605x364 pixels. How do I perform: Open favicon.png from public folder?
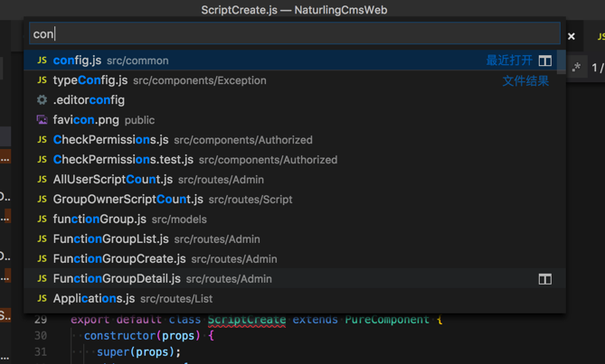[295, 120]
